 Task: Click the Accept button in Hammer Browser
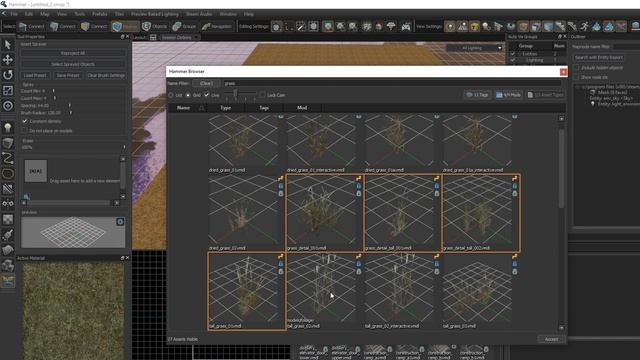(x=551, y=339)
